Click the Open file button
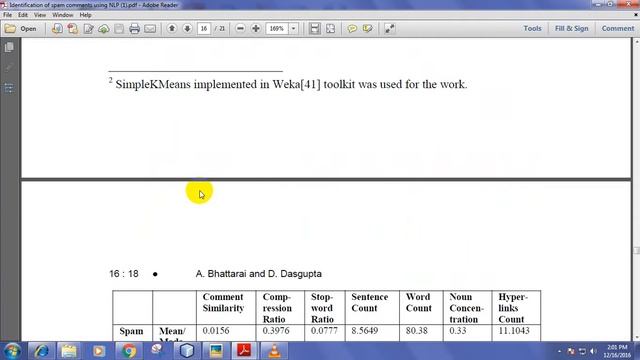The height and width of the screenshot is (360, 640). (x=21, y=29)
